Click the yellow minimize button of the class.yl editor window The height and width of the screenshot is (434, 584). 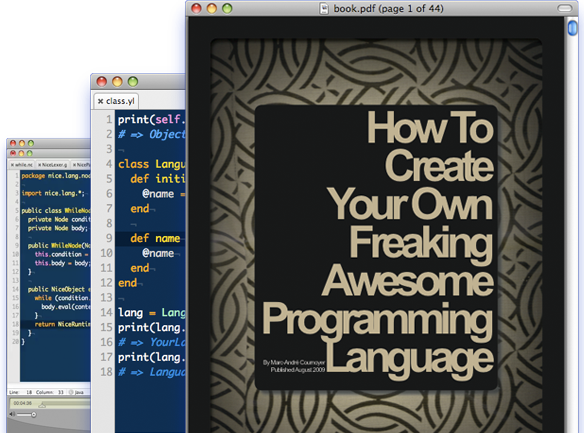click(x=117, y=82)
